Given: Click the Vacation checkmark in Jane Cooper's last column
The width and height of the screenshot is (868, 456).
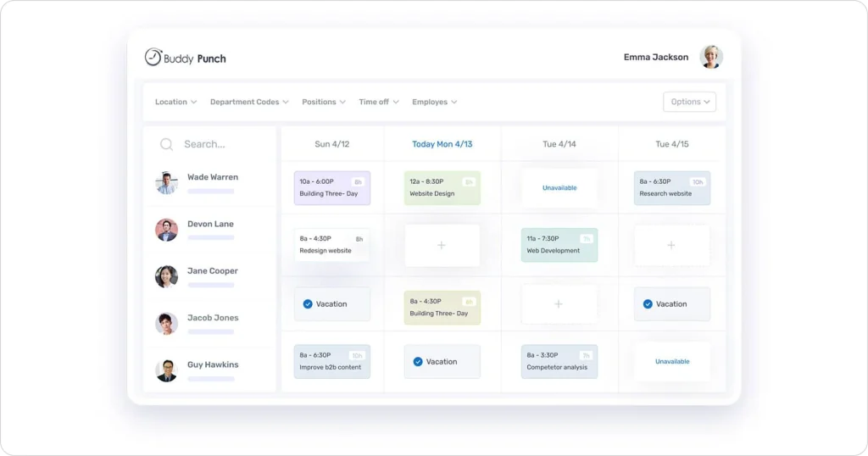Looking at the screenshot, I should point(648,304).
